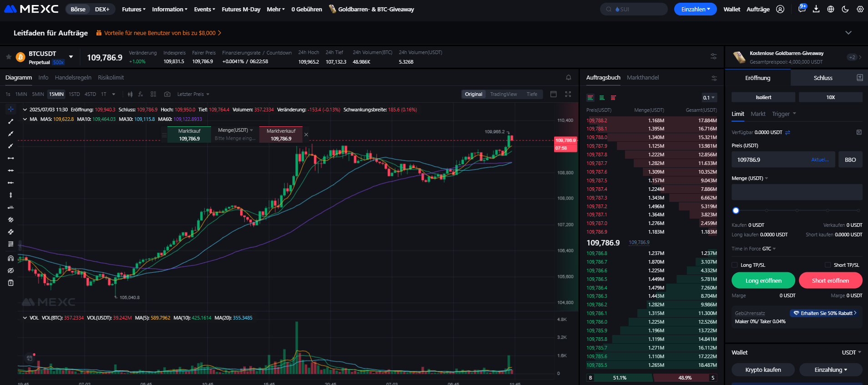868x385 pixels.
Task: Add BTCUSDT to favorites with star
Action: coord(9,57)
